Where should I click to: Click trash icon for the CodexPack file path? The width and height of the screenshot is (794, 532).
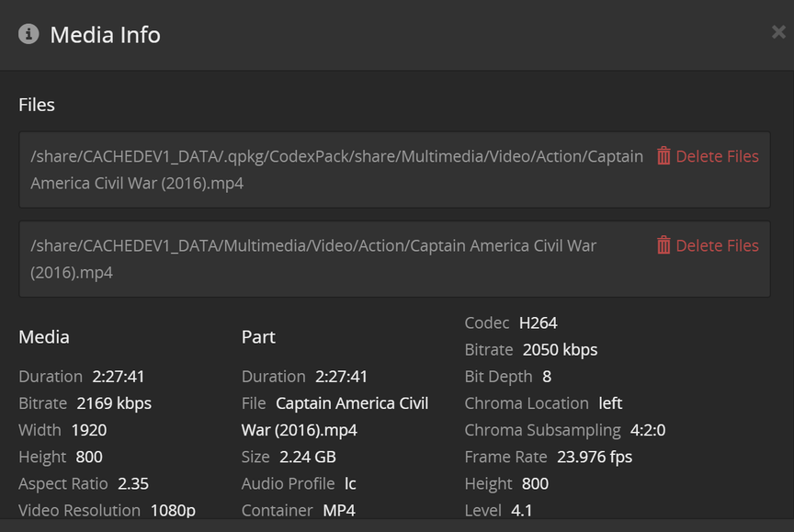(664, 156)
